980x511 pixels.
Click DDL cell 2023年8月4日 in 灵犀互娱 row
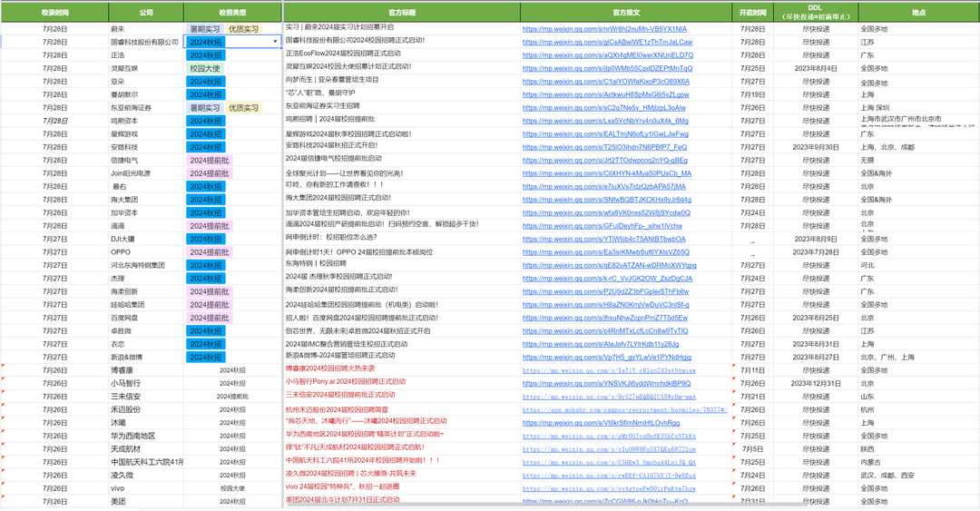tap(816, 68)
